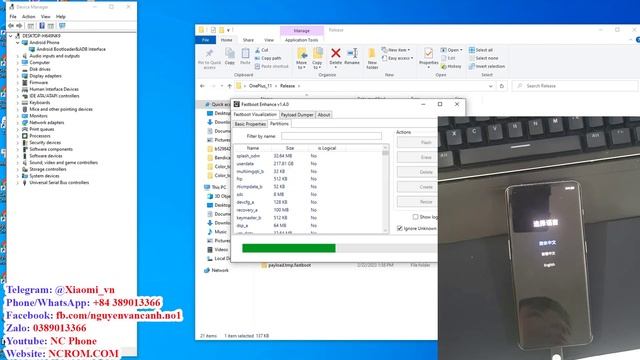Screen dimensions: 640x360
Task: Click Select all in Explorer ribbon
Action: pos(481,50)
